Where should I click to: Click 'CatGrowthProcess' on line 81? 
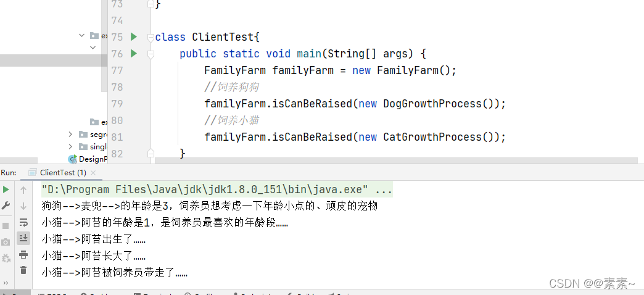click(432, 137)
